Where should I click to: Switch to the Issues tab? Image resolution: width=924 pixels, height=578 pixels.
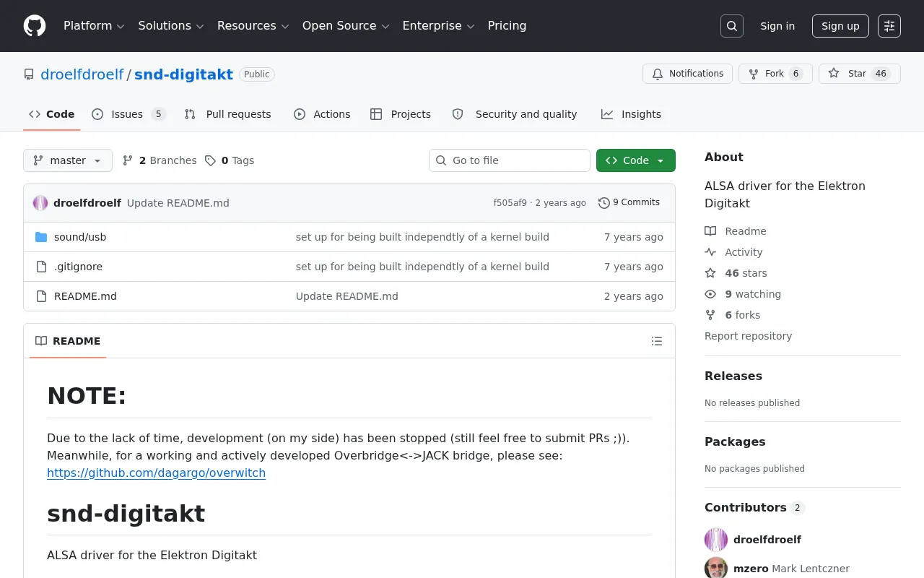tap(129, 114)
